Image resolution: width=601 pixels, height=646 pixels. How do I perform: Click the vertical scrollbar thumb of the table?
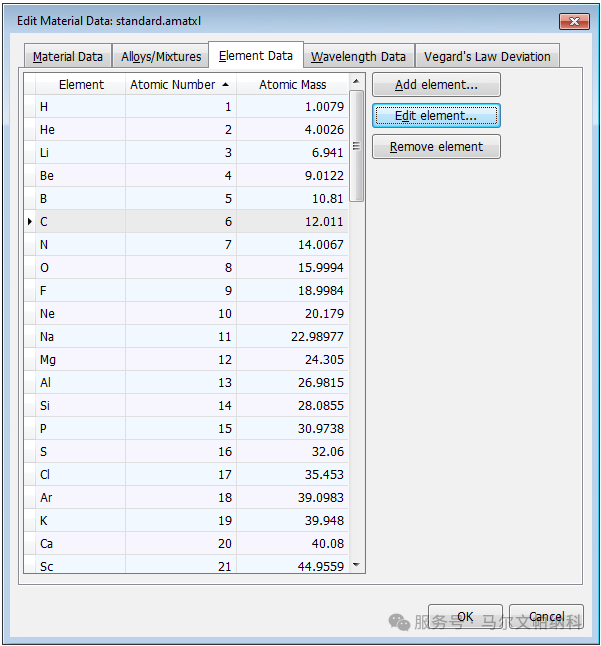(x=356, y=146)
